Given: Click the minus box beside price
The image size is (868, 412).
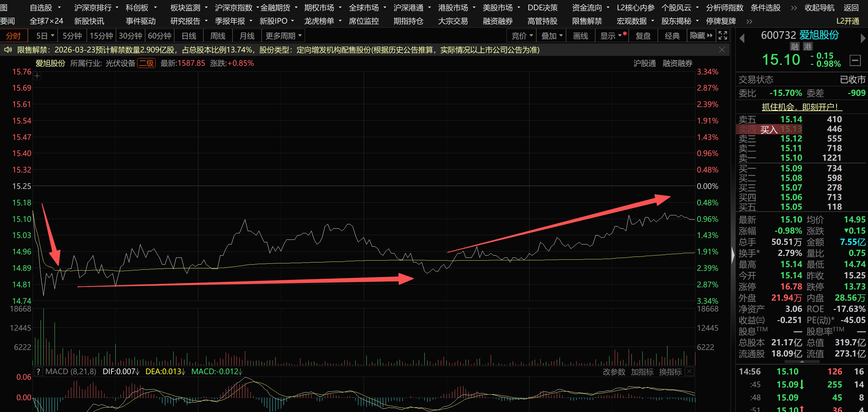Looking at the screenshot, I should click(x=855, y=60).
